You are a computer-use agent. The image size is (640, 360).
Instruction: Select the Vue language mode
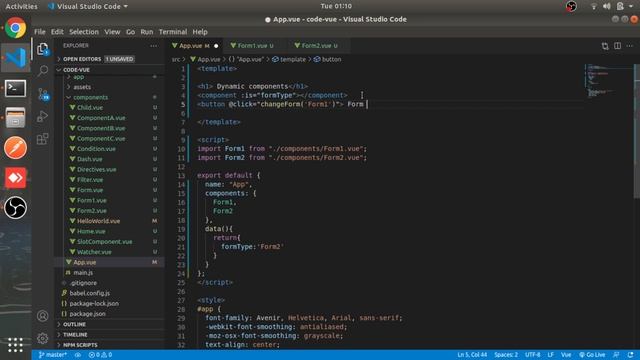566,355
